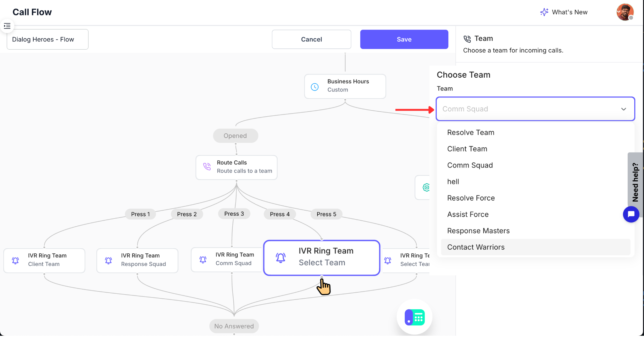Choose Client Team from the list
644x337 pixels.
click(x=536, y=149)
